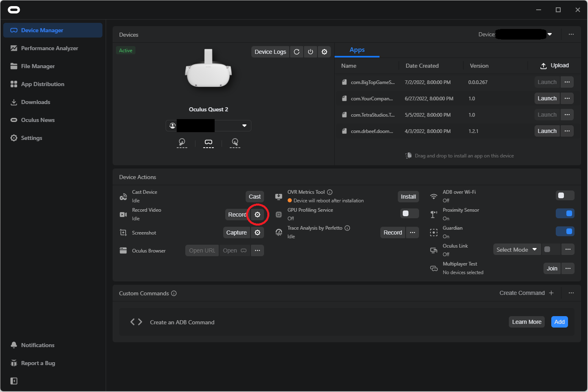Image resolution: width=588 pixels, height=392 pixels.
Task: Click the device power icon
Action: point(311,52)
